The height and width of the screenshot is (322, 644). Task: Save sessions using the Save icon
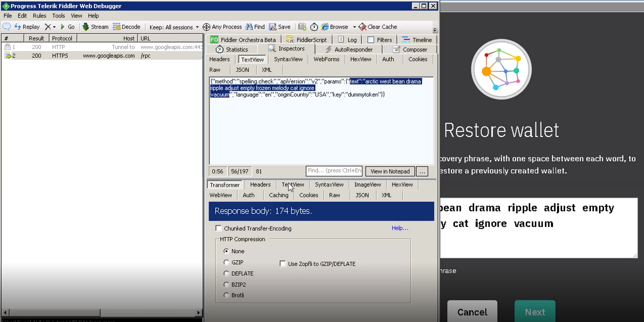pos(279,27)
